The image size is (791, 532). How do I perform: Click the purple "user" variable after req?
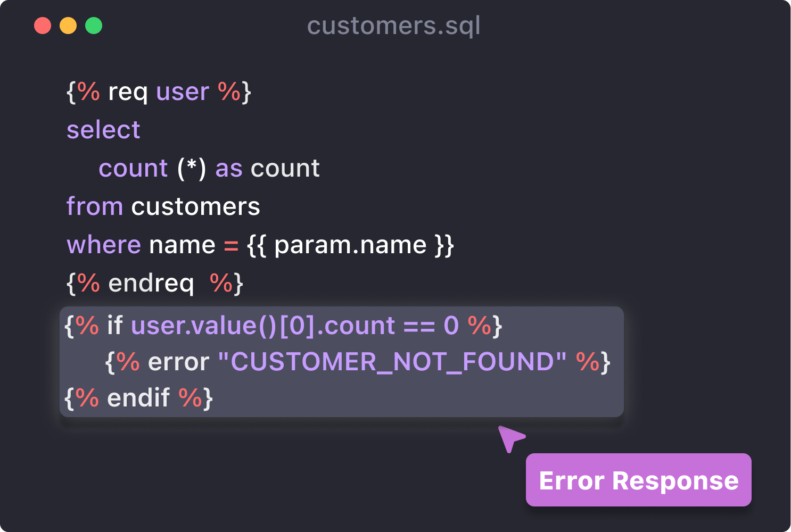click(183, 92)
